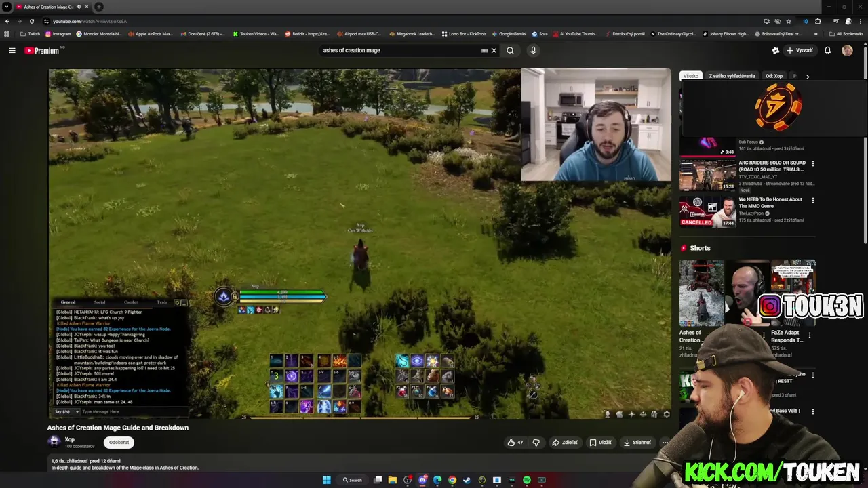
Task: Open Google Chrome from the taskbar
Action: tap(452, 480)
